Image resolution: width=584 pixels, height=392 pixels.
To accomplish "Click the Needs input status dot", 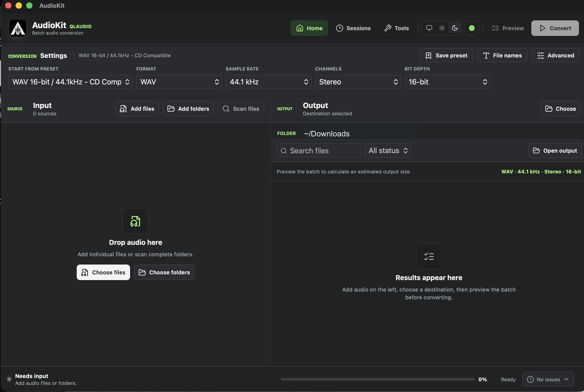I will point(9,379).
